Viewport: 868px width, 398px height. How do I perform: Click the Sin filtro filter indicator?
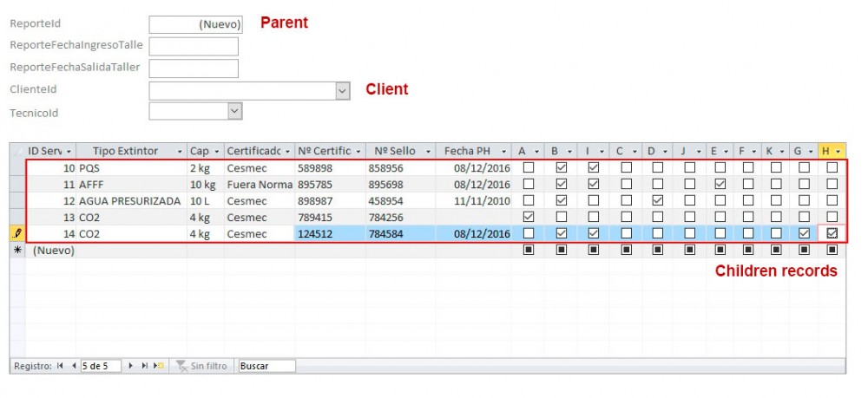pyautogui.click(x=202, y=367)
